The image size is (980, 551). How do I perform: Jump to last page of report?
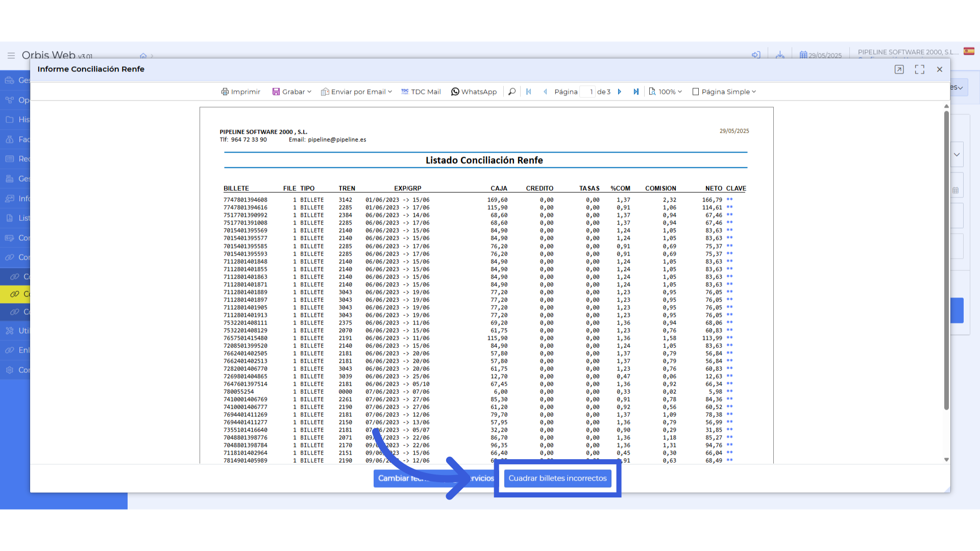[636, 92]
